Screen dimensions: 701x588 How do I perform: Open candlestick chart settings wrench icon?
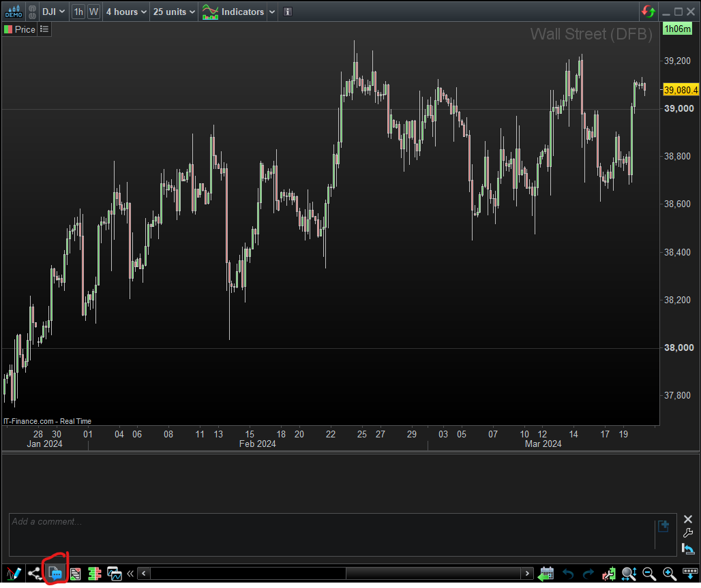(x=608, y=574)
